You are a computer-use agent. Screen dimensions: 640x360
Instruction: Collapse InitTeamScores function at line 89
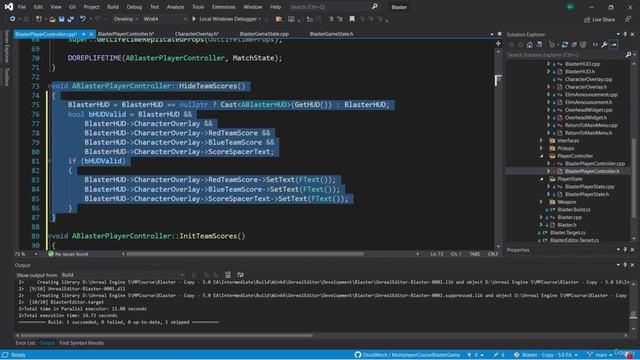50,236
